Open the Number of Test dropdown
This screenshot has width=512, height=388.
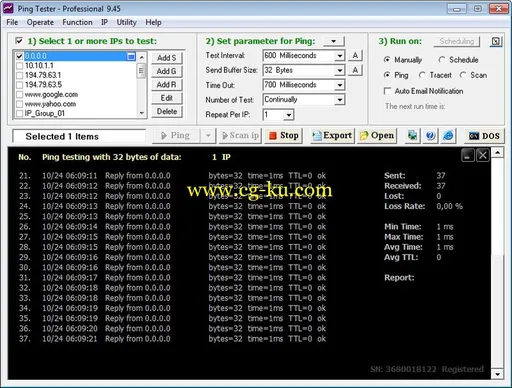click(x=340, y=100)
